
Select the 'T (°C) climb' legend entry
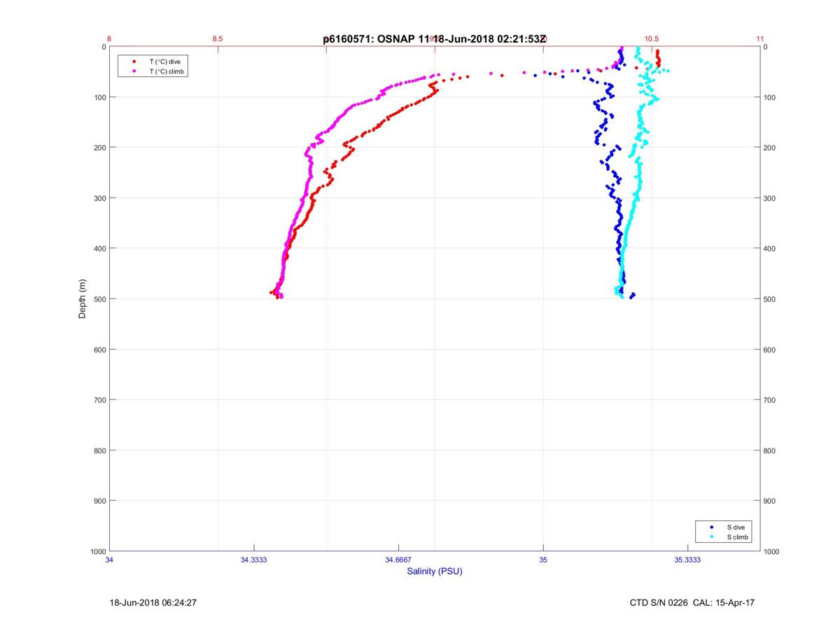coord(167,71)
